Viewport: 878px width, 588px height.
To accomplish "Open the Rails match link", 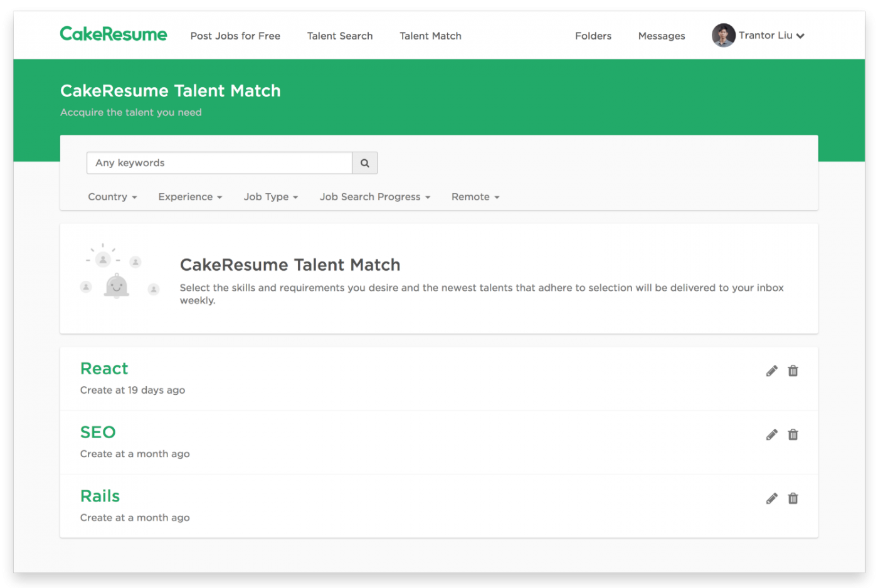I will pos(100,496).
